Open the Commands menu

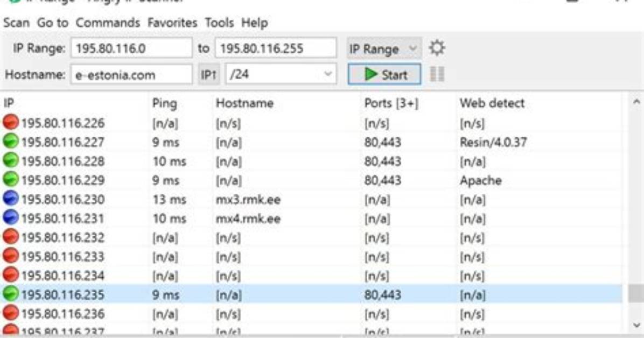tap(108, 23)
